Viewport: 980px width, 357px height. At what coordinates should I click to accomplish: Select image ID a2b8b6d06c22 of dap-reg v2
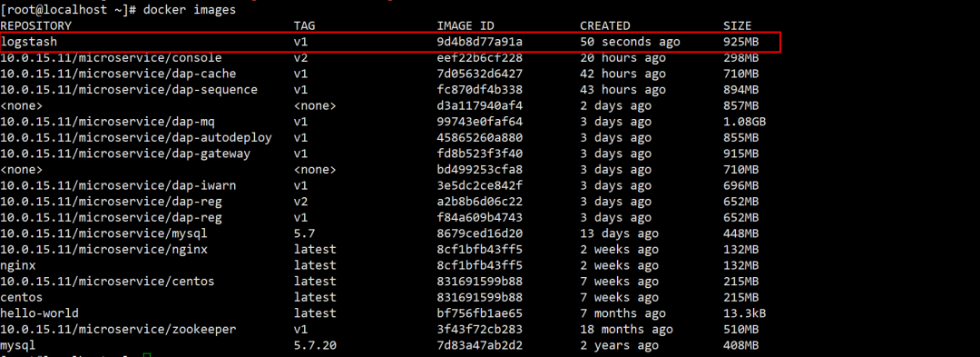479,202
